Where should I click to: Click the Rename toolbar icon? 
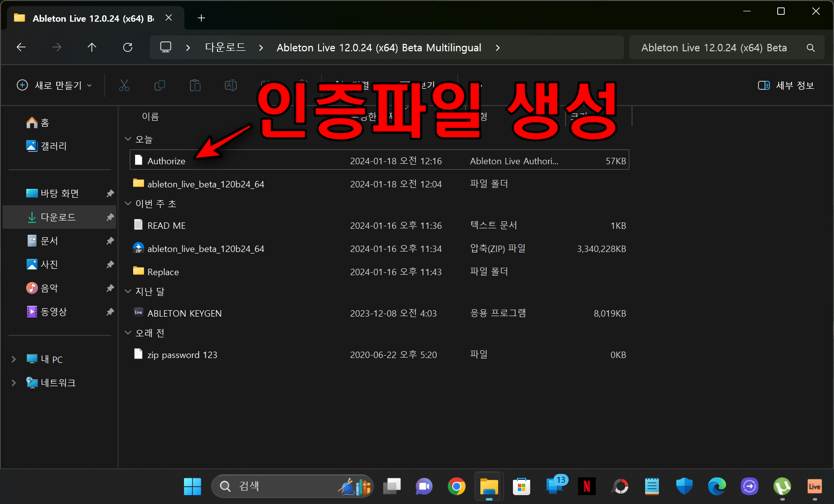click(x=231, y=85)
